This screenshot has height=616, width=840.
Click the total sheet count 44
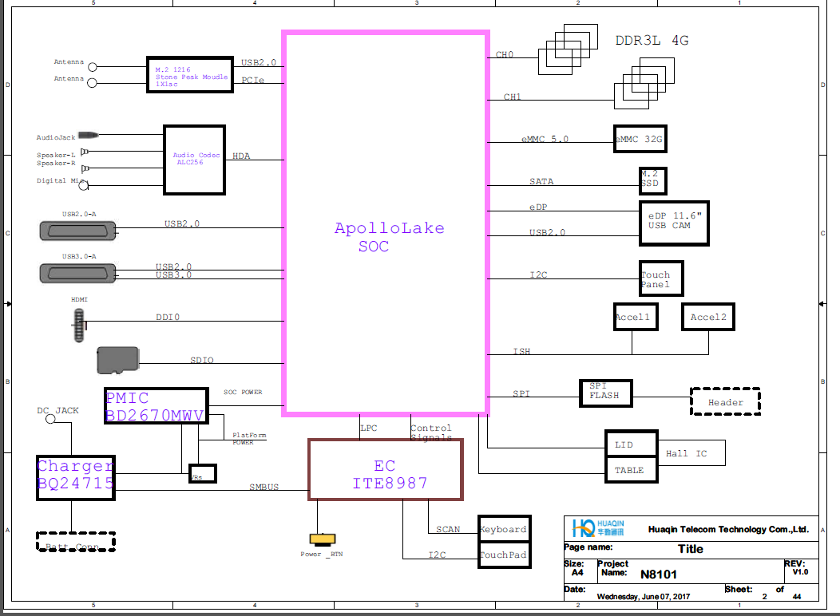[x=797, y=597]
